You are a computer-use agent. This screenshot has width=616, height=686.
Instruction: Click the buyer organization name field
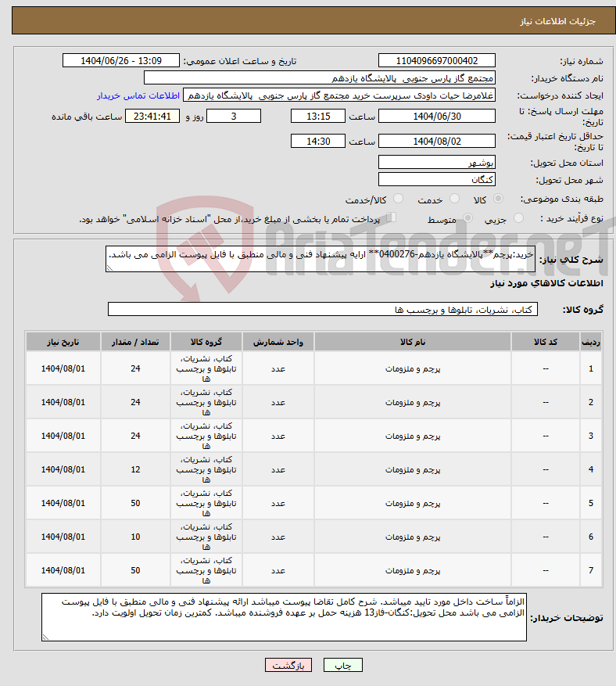[320, 78]
